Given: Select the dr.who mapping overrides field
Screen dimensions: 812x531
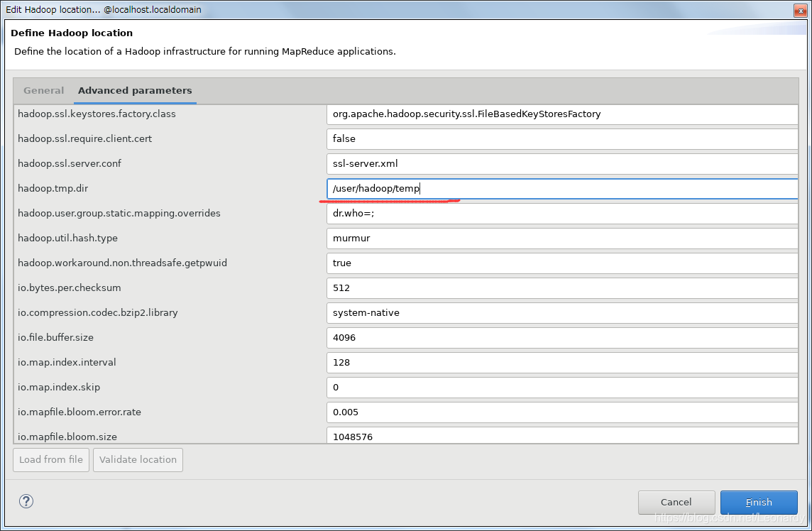Looking at the screenshot, I should click(x=561, y=213).
